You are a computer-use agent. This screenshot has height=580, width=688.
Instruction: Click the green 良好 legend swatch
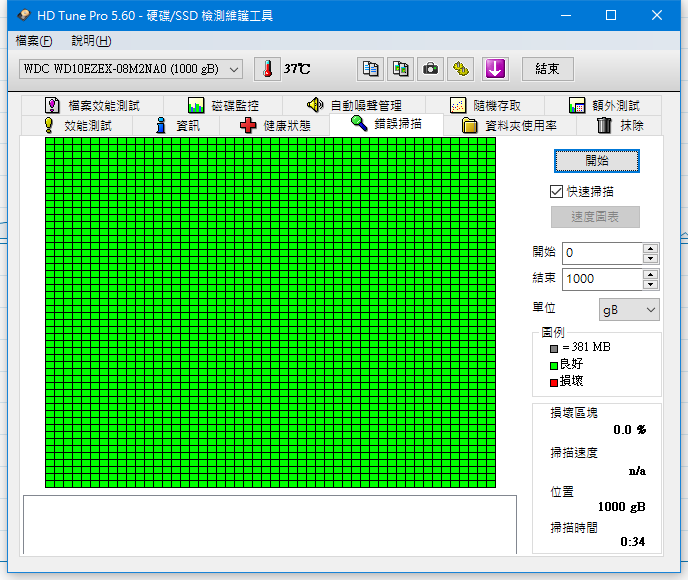click(554, 365)
